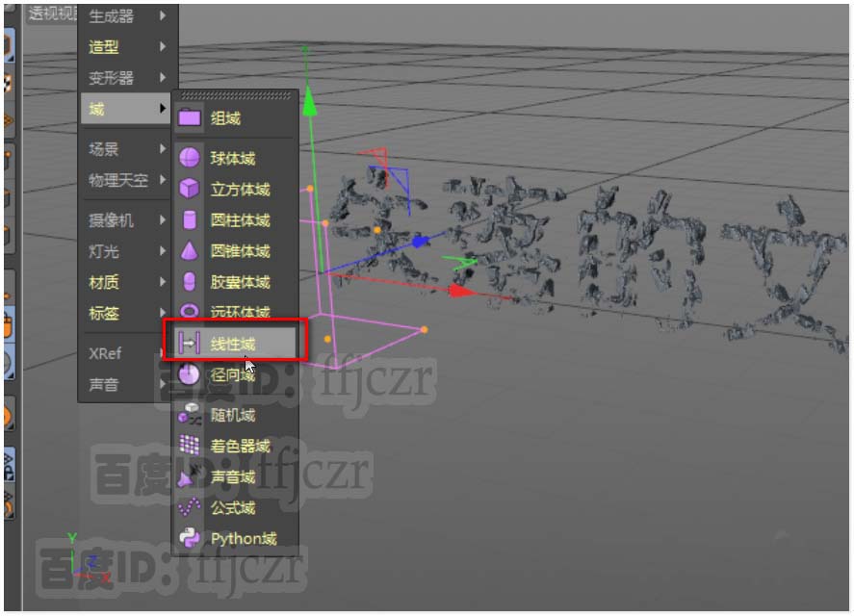Click the green Y-axis arrow handle
This screenshot has width=854, height=616.
point(309,101)
